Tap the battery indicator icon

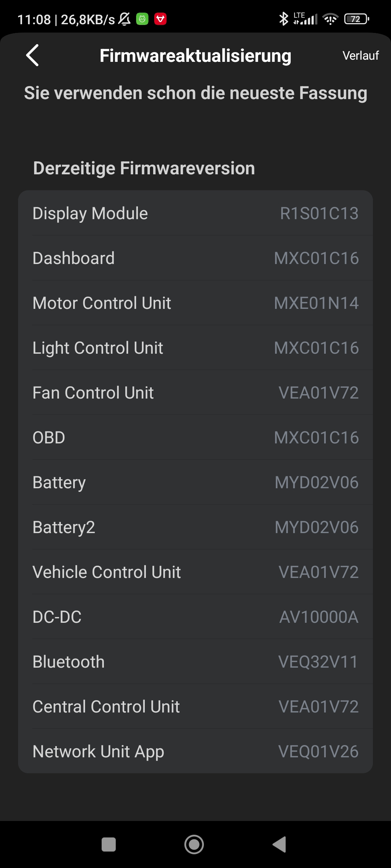(356, 19)
